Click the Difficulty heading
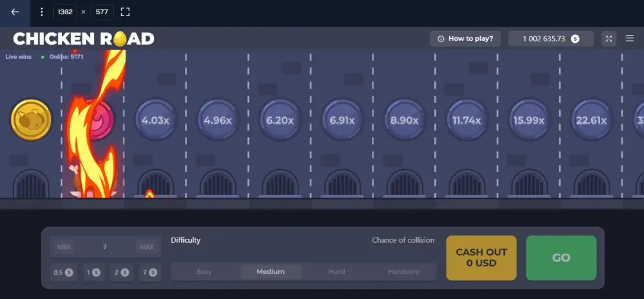This screenshot has height=299, width=644. 186,240
